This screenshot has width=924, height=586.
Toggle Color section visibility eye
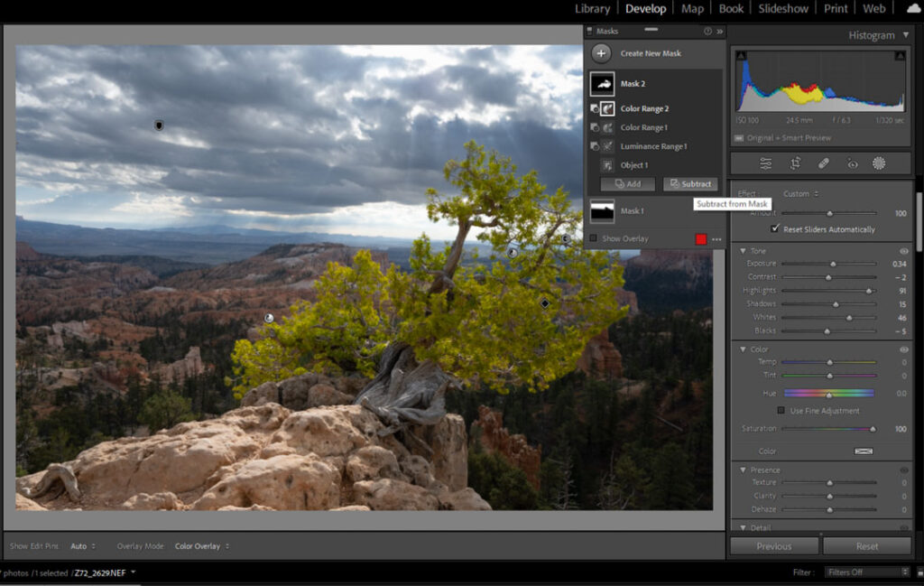[903, 349]
